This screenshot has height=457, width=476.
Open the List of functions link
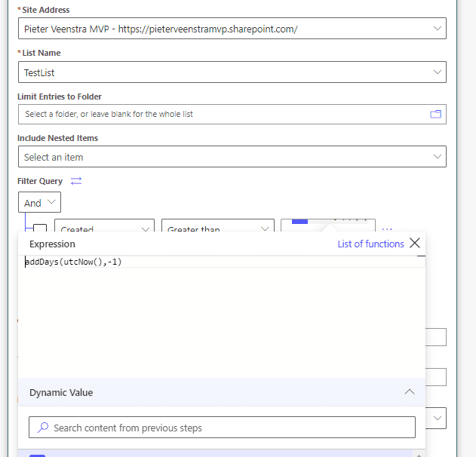tap(370, 244)
